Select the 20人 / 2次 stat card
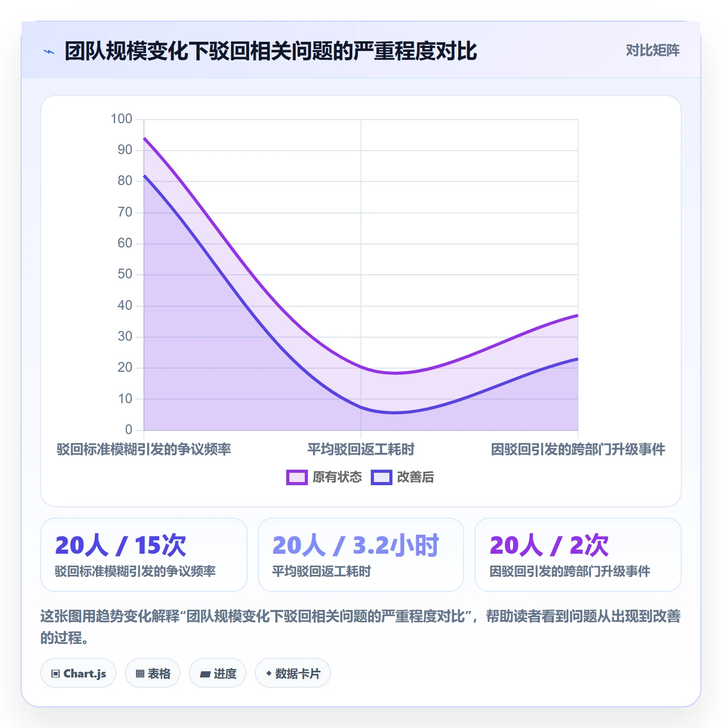722x728 pixels. (x=578, y=555)
